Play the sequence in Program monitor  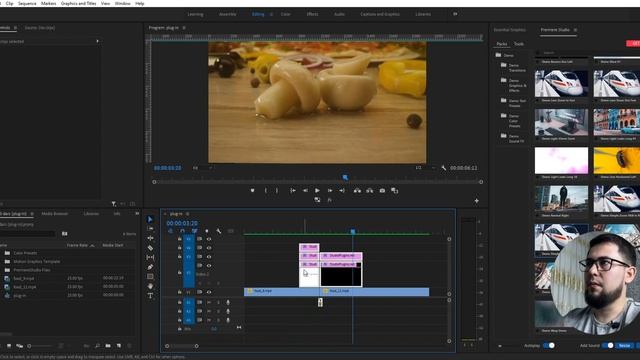pyautogui.click(x=317, y=191)
